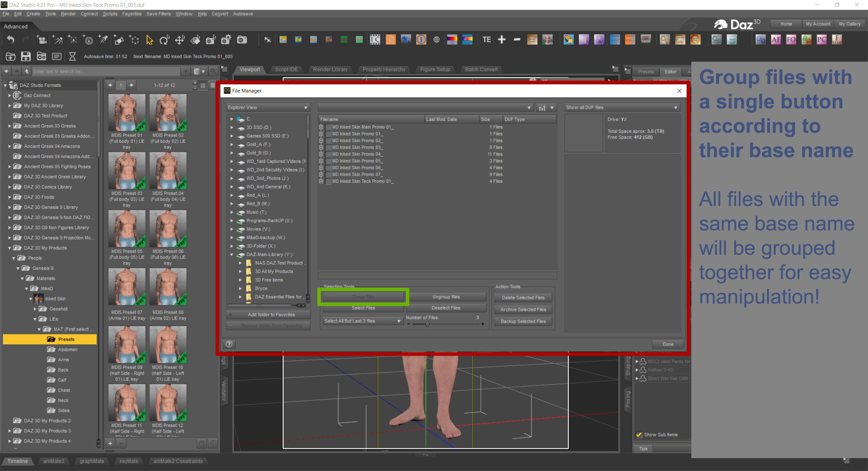868x471 pixels.
Task: Expand the 3D SSD (D:) drive
Action: (232, 127)
